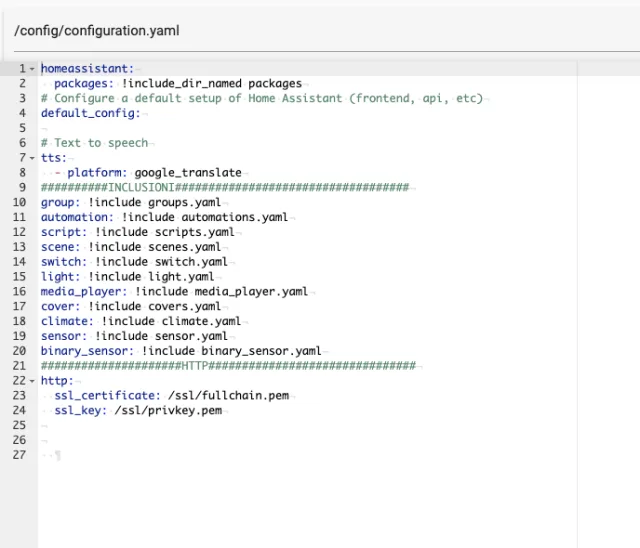Click the 'tts:' key text

[x=53, y=158]
